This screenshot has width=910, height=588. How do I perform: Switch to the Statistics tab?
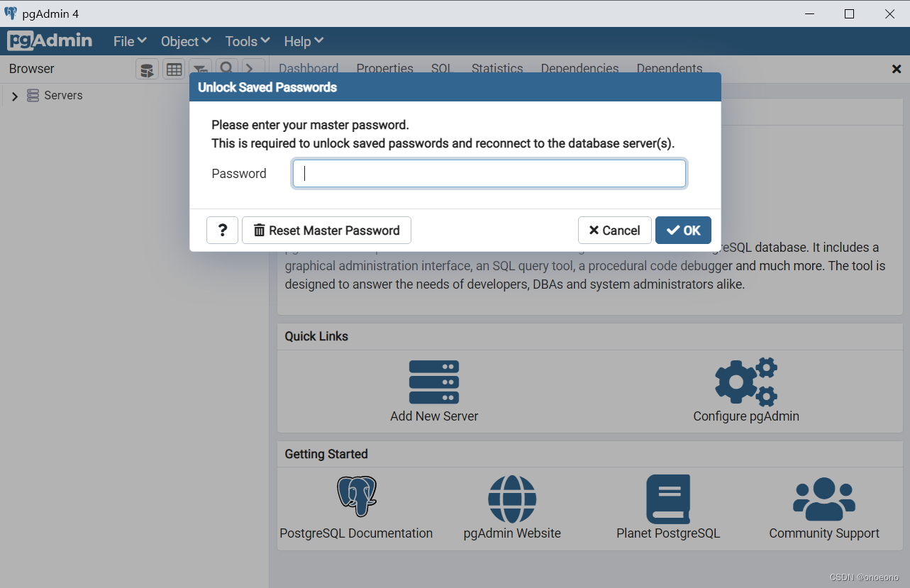(x=497, y=68)
